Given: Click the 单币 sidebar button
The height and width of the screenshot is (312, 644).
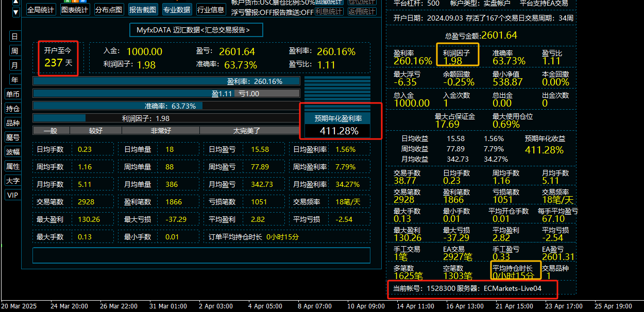Looking at the screenshot, I should (x=13, y=94).
